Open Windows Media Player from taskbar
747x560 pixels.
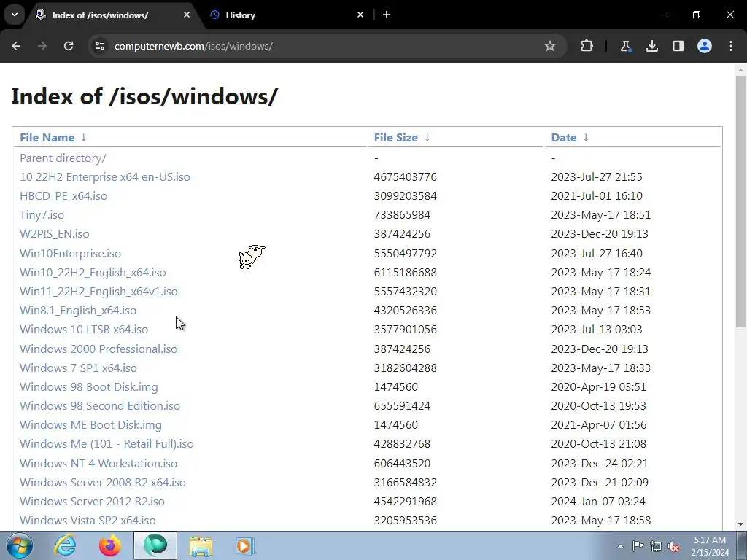coord(245,545)
